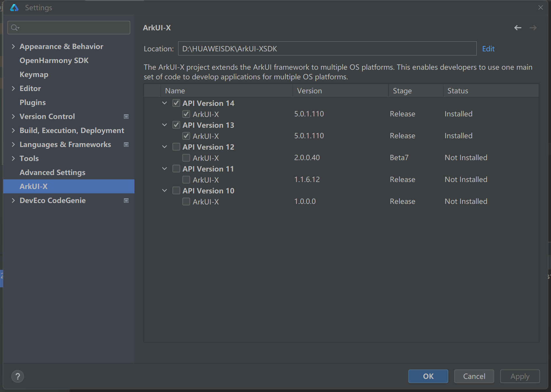Uncheck API Version 13 checkbox

pos(176,125)
